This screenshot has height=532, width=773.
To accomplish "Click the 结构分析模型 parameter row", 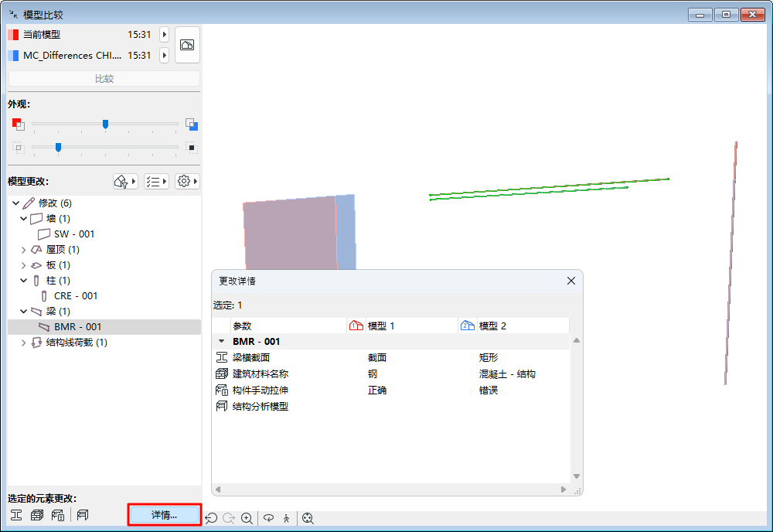I will coord(391,406).
